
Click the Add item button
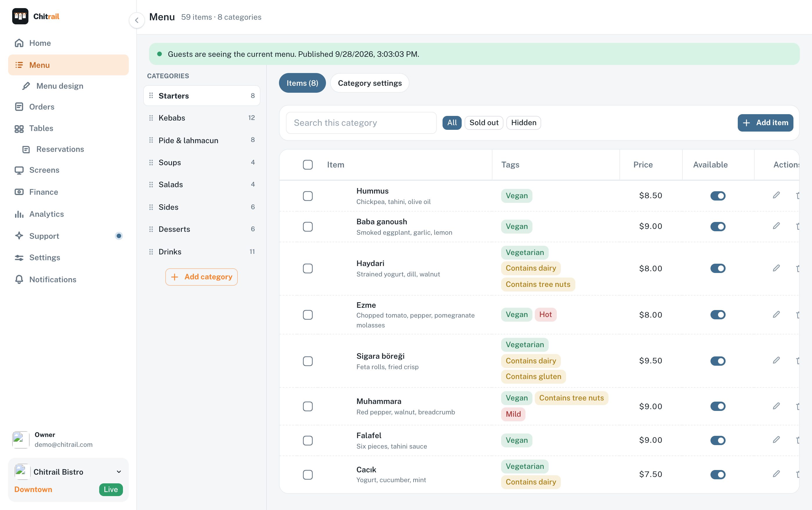click(765, 123)
